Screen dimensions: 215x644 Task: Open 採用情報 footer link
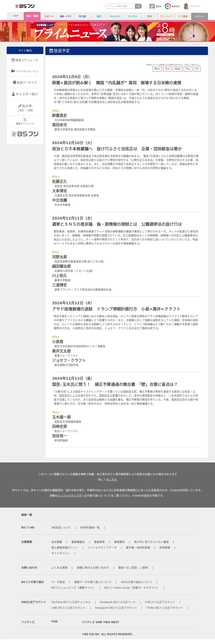[x=165, y=548]
